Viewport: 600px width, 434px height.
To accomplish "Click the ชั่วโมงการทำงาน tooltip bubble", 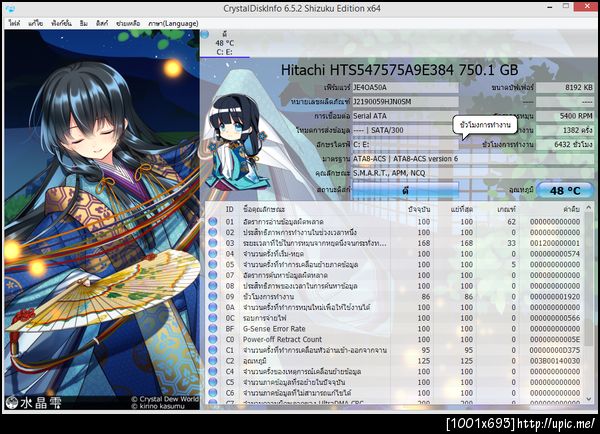I will click(x=485, y=126).
